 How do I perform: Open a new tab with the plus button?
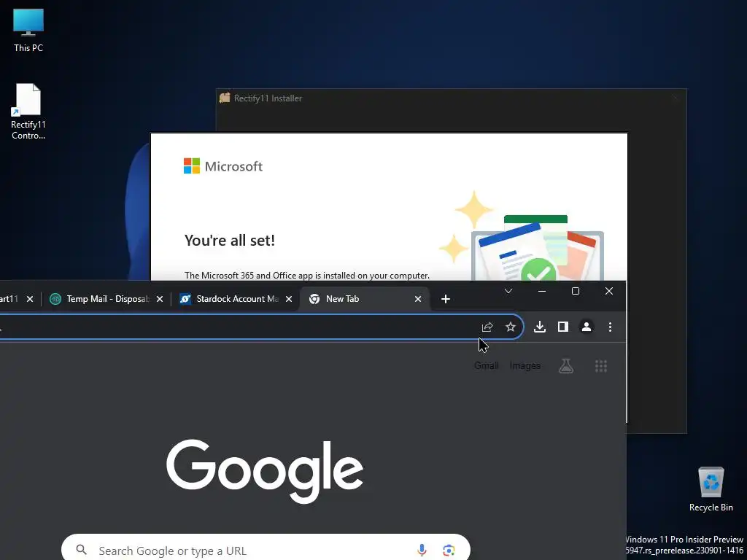(446, 299)
